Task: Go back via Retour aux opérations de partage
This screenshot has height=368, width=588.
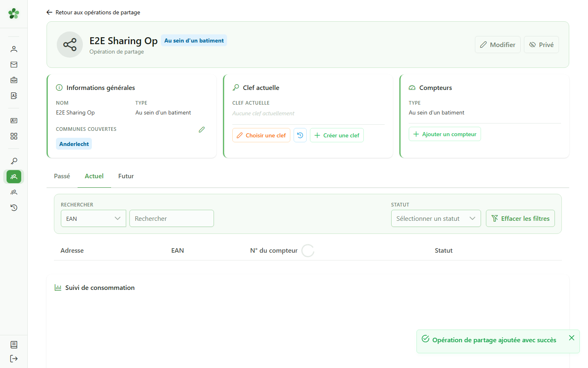Action: tap(93, 12)
